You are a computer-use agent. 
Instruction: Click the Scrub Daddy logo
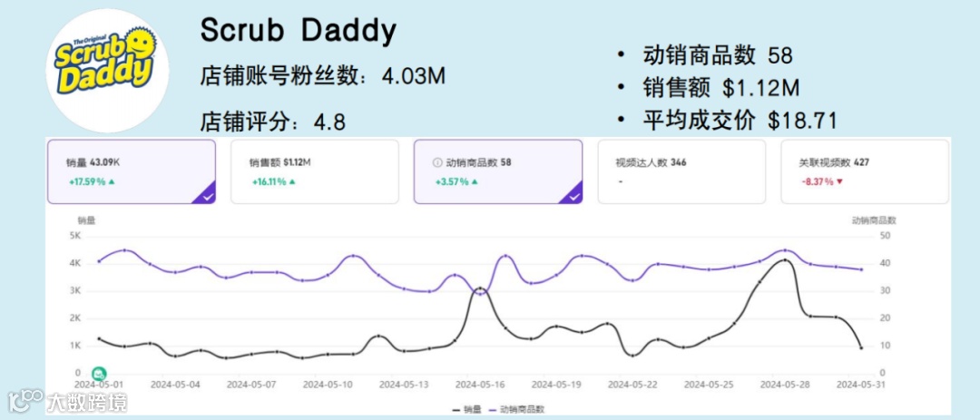point(107,70)
